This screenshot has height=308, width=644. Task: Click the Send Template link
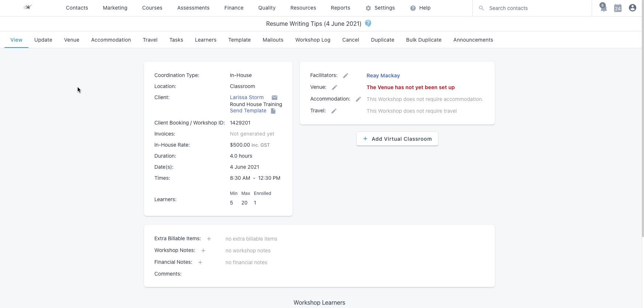click(248, 111)
